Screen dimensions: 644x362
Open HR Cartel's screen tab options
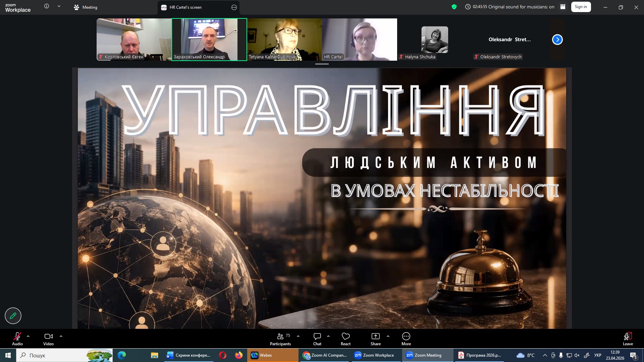(234, 7)
